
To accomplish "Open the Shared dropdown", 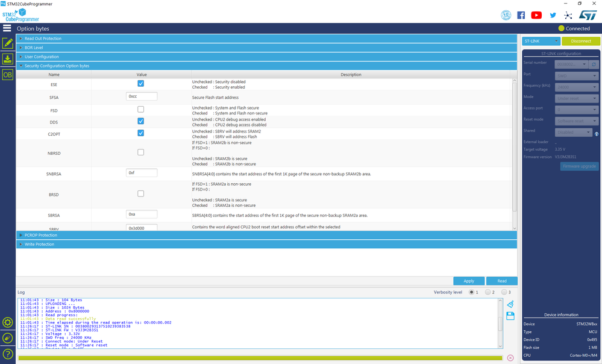I will tap(574, 132).
